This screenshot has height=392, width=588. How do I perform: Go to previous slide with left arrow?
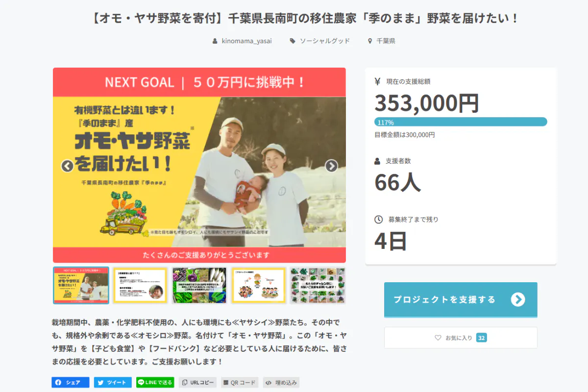click(x=67, y=166)
